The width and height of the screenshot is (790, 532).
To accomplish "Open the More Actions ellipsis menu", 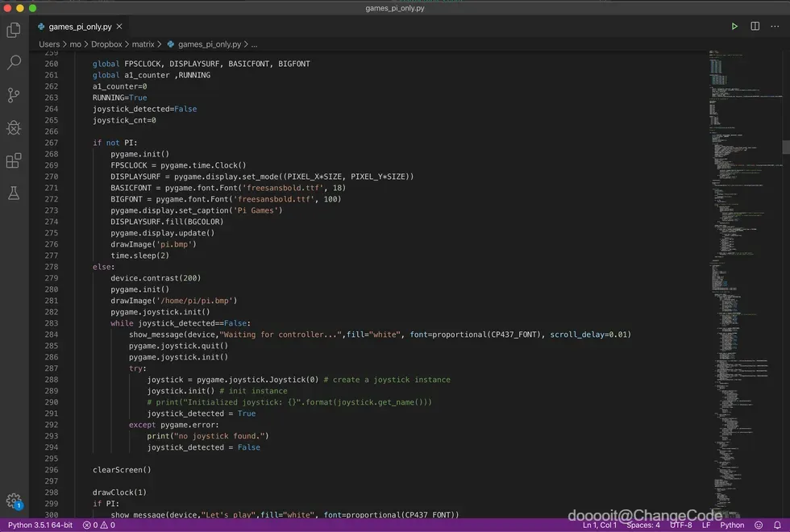I will (775, 26).
